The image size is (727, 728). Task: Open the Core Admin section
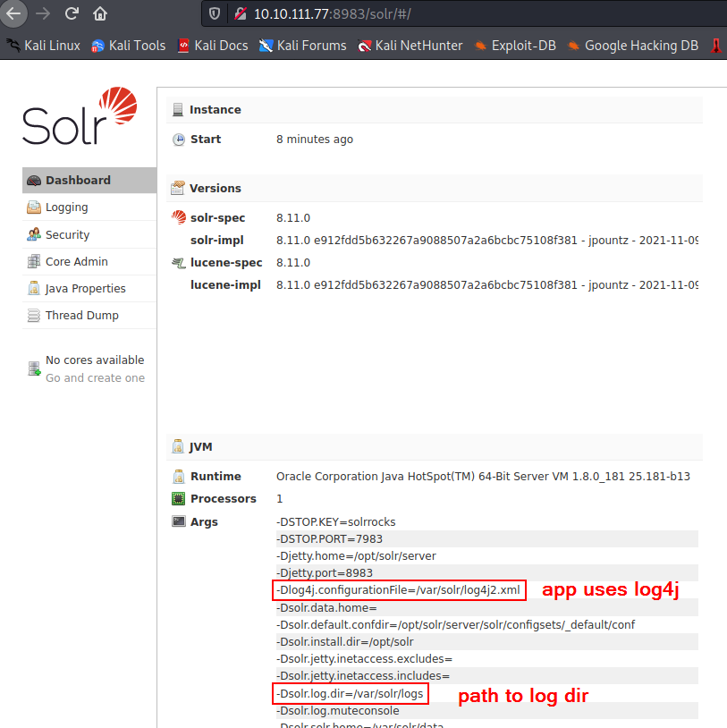(x=76, y=261)
